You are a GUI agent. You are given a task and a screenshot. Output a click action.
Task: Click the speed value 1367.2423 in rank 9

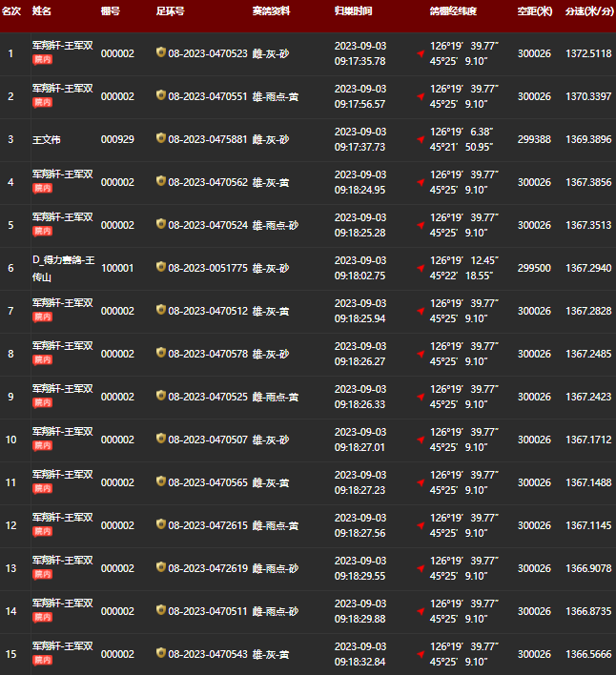pyautogui.click(x=588, y=397)
